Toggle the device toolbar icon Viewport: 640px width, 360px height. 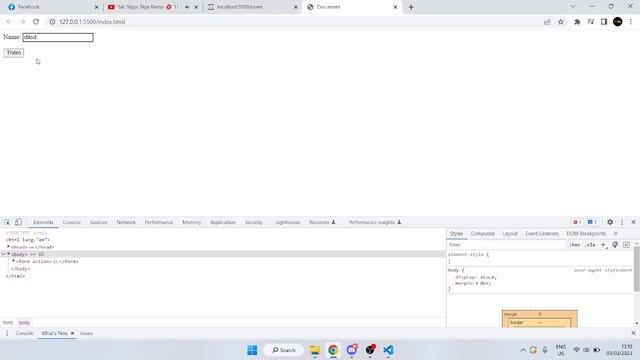click(x=18, y=222)
